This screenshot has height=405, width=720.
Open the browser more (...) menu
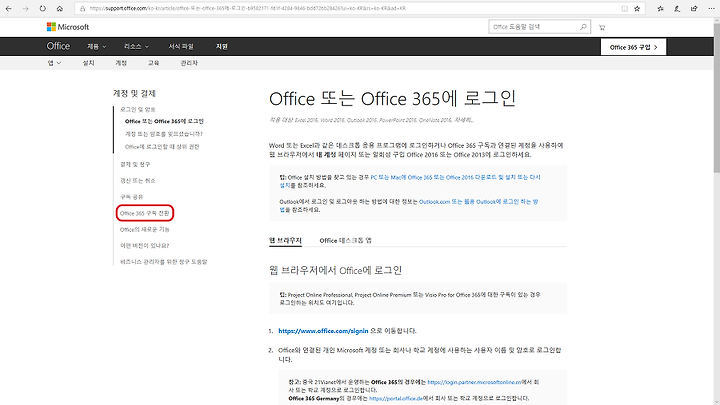pos(711,8)
